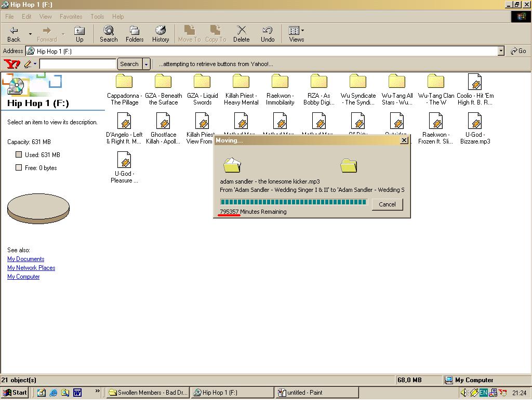This screenshot has height=416, width=532.
Task: Select the Wu Syndicate folder
Action: [358, 89]
